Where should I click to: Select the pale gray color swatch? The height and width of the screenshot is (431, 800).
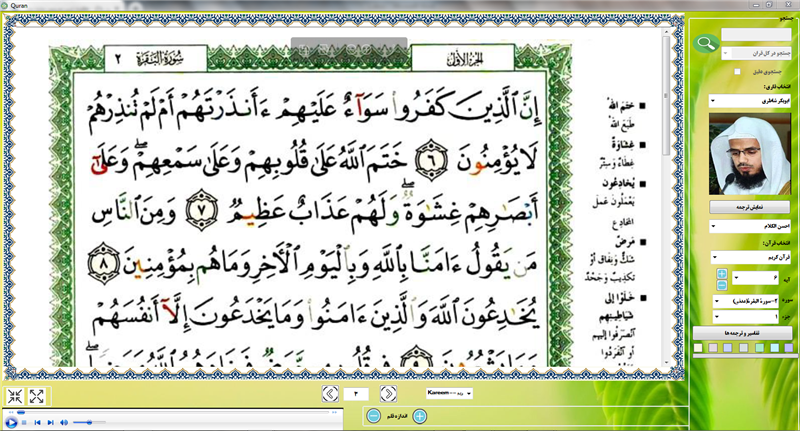tap(744, 348)
